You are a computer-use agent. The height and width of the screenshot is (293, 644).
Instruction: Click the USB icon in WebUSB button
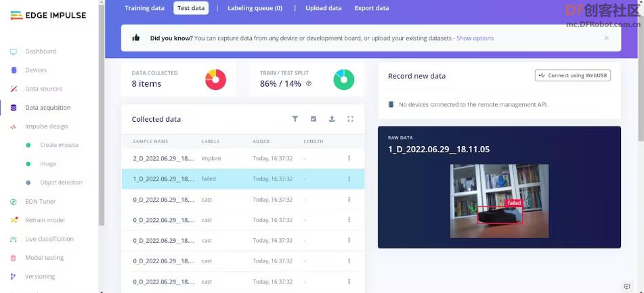(x=542, y=76)
